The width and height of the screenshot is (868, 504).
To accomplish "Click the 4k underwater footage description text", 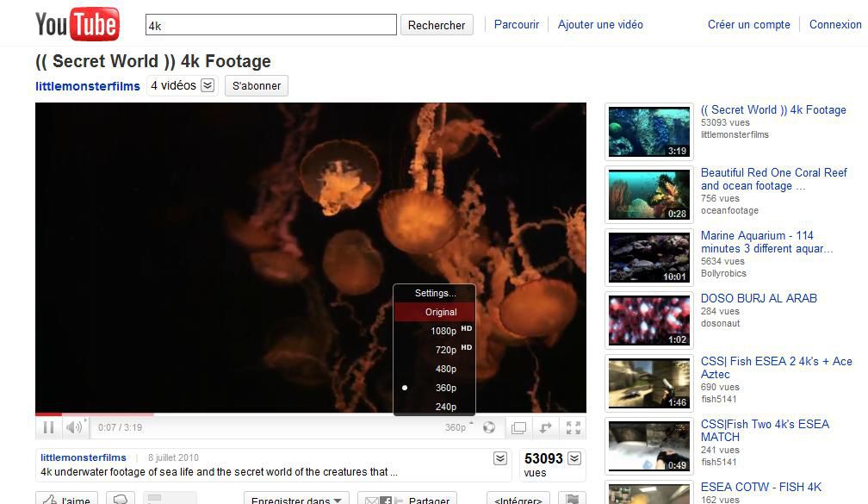I will point(220,472).
